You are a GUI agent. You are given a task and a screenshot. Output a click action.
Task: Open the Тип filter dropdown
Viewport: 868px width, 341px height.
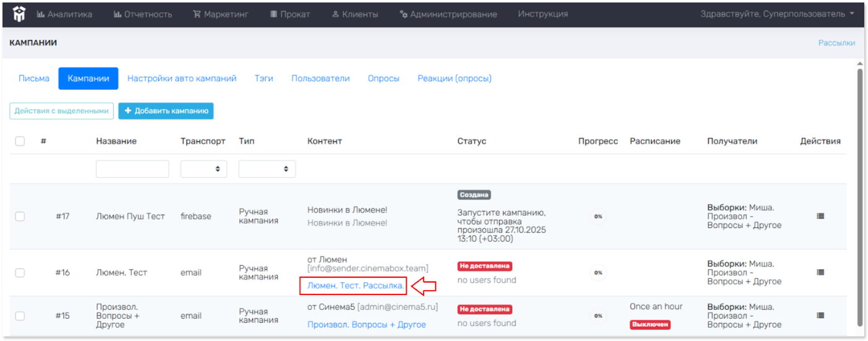pos(267,169)
